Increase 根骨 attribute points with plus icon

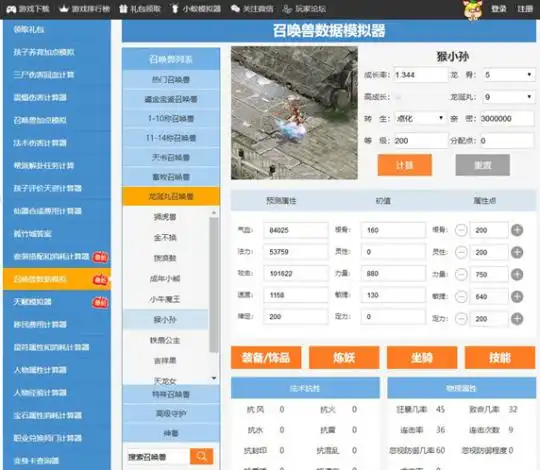click(517, 230)
